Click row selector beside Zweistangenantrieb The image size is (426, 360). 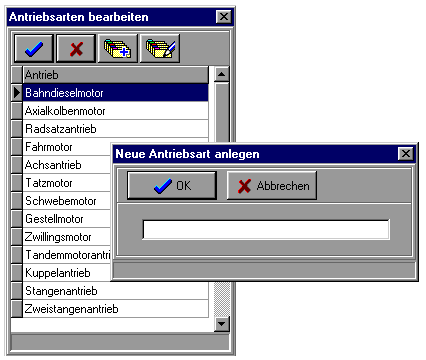[17, 309]
